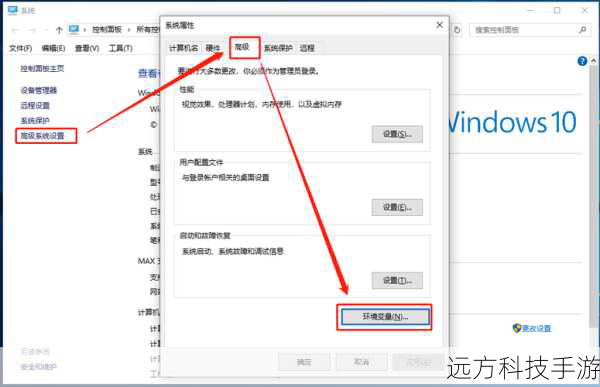Screen dimensions: 600x387
Task: Click 设置(S)... button under 性能
Action: click(397, 134)
